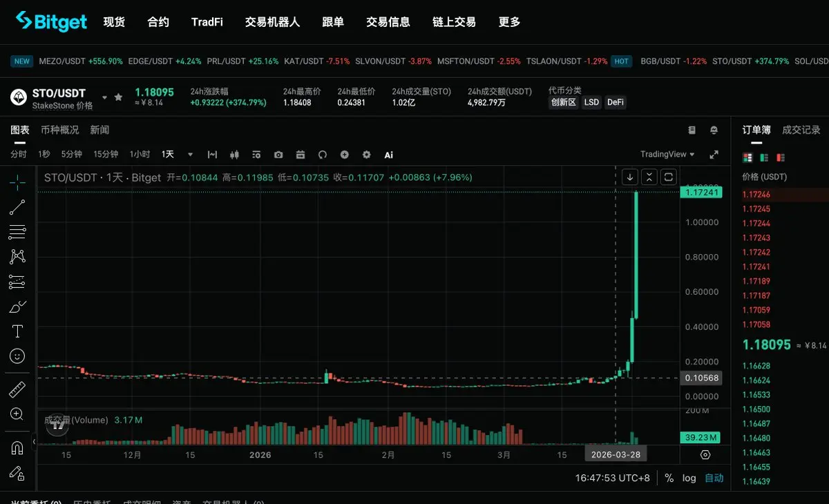Click the add plus circle icon
Screen dimensions: 829x504
[345, 155]
